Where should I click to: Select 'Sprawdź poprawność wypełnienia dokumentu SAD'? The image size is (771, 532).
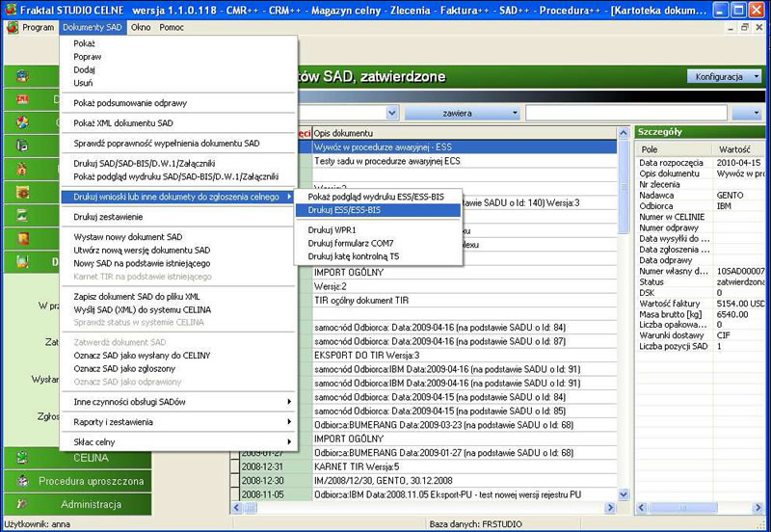click(x=178, y=144)
